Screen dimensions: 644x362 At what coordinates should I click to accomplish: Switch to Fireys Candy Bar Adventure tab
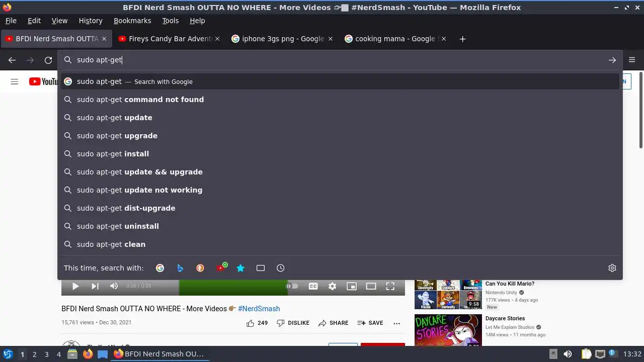169,39
